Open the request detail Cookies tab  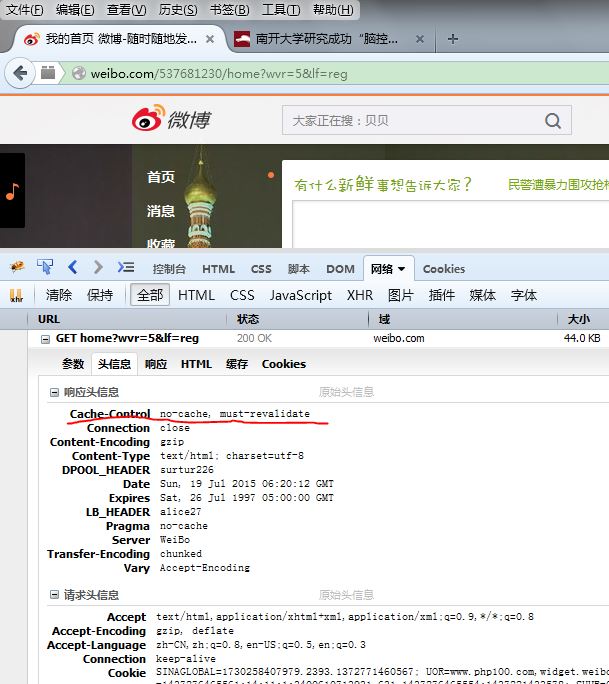click(284, 364)
